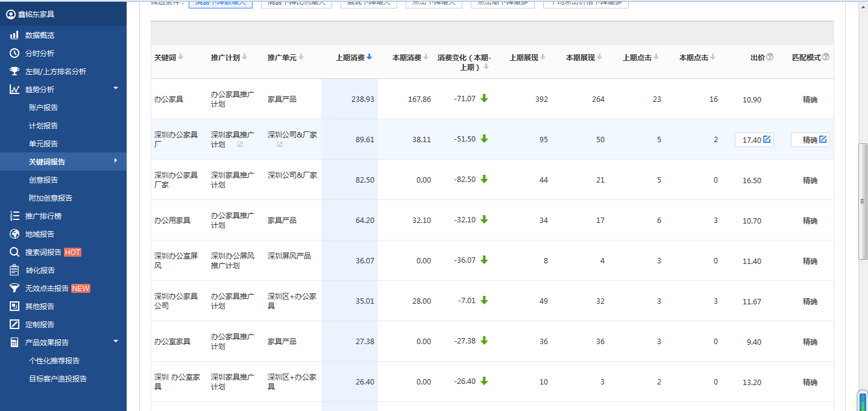This screenshot has height=411, width=868.
Task: Select the 分时分析 clock icon
Action: (x=14, y=53)
